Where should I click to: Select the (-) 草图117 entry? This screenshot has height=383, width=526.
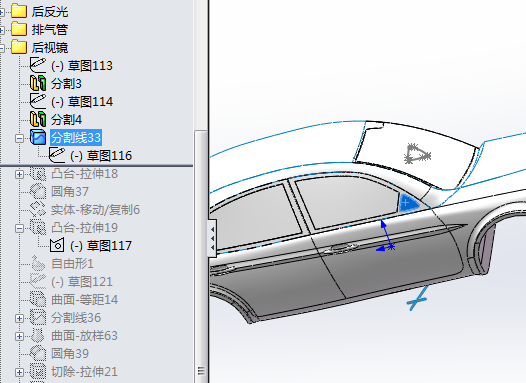coord(101,246)
